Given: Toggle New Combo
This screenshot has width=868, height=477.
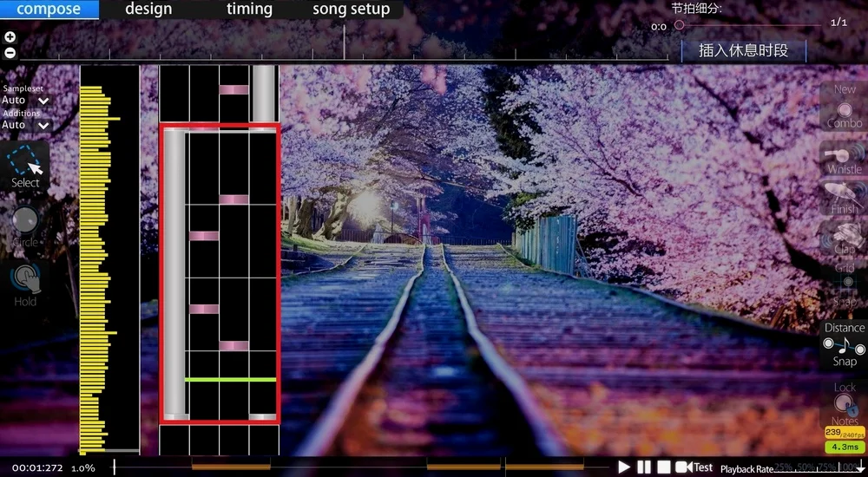Looking at the screenshot, I should pos(845,107).
